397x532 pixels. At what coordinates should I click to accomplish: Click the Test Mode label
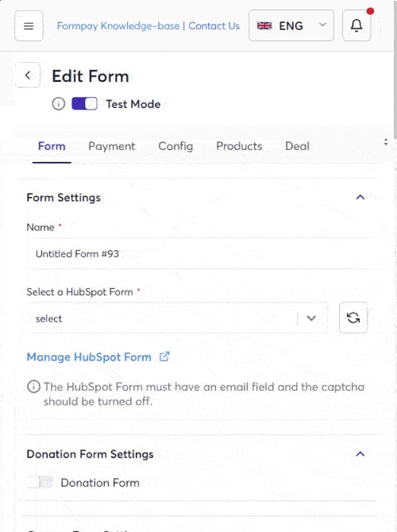coord(133,104)
